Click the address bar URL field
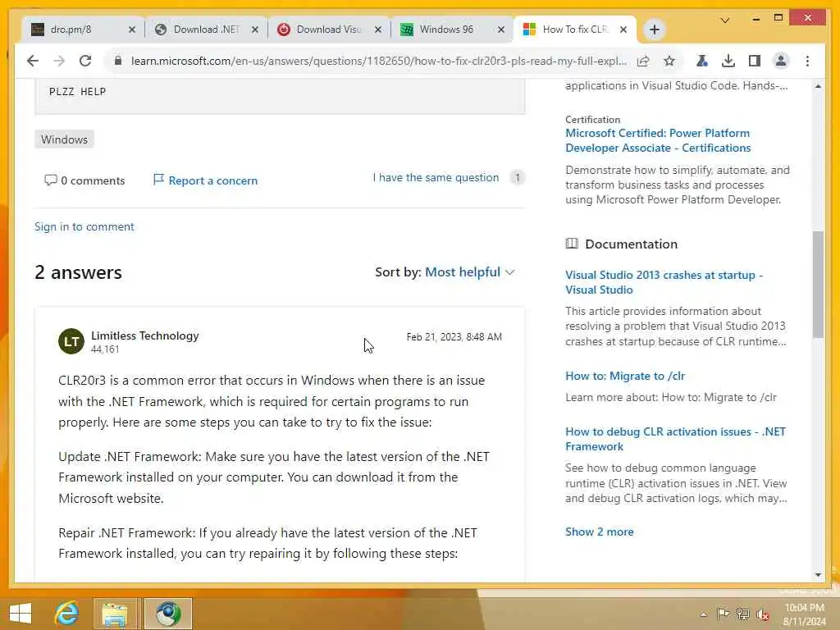The width and height of the screenshot is (840, 630). click(x=378, y=61)
